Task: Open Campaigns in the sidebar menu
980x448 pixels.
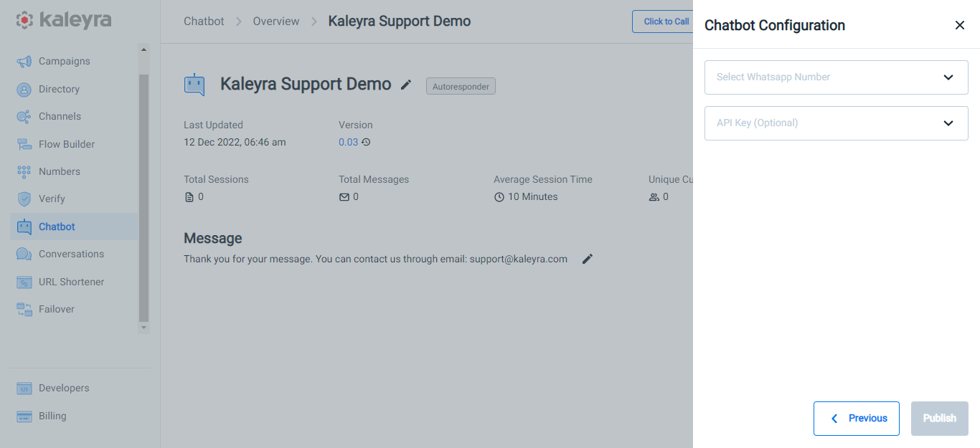Action: (74, 62)
